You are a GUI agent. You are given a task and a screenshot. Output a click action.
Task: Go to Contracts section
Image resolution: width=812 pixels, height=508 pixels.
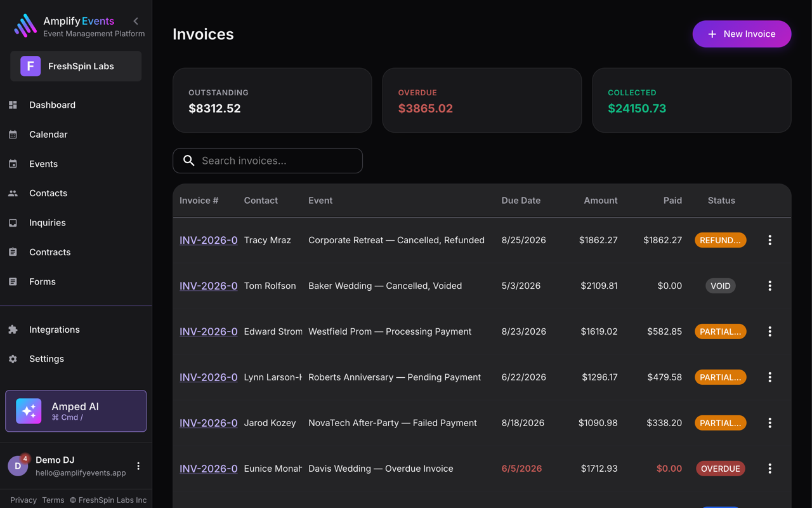[x=75, y=252]
